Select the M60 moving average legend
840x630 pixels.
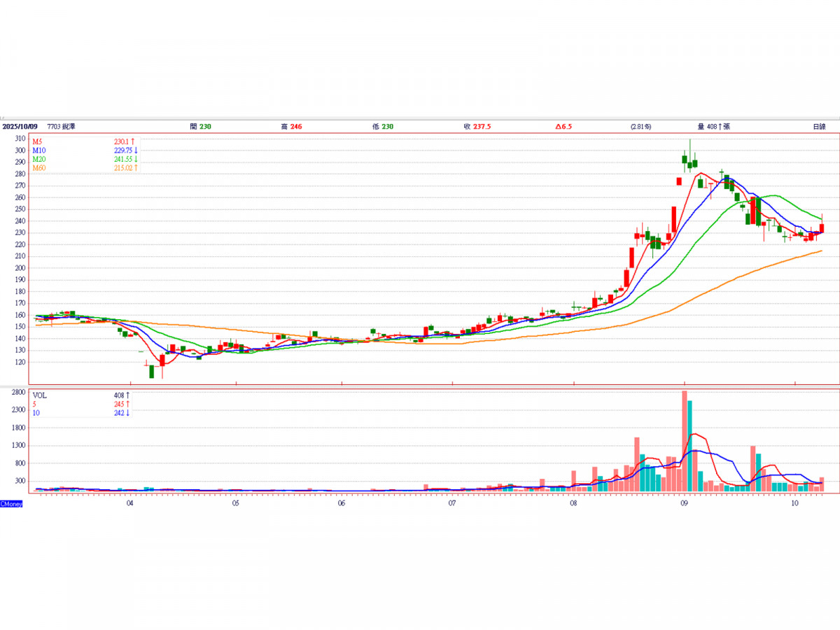coord(39,168)
